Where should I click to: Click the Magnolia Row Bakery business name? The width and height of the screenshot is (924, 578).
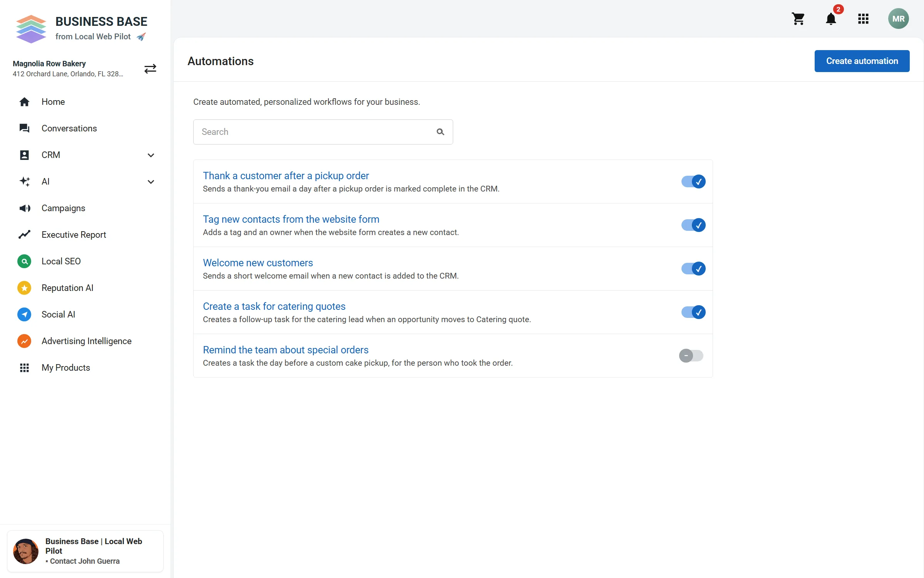tap(49, 64)
